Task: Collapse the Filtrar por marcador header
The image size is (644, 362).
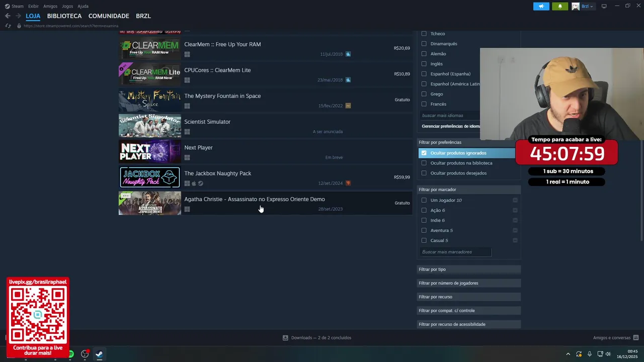Action: [x=469, y=190]
